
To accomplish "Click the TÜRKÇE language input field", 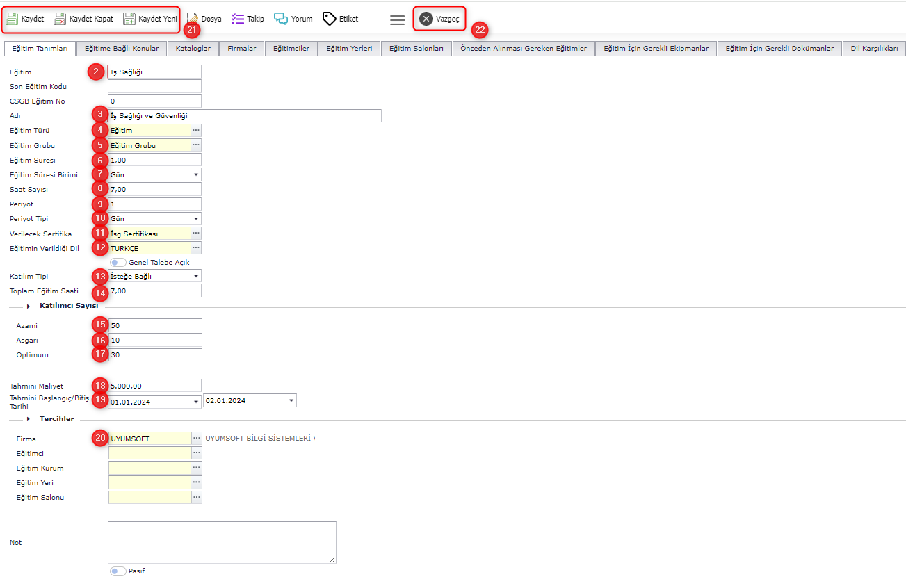I will [x=149, y=248].
